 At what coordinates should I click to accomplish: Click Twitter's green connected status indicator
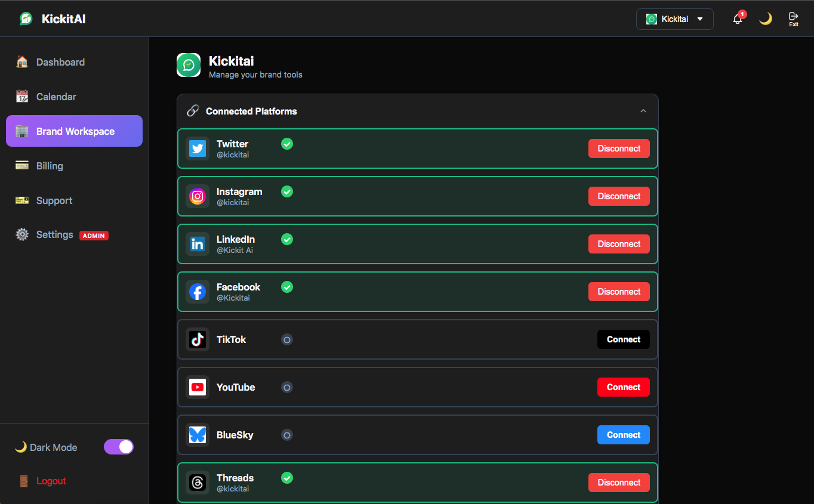287,144
